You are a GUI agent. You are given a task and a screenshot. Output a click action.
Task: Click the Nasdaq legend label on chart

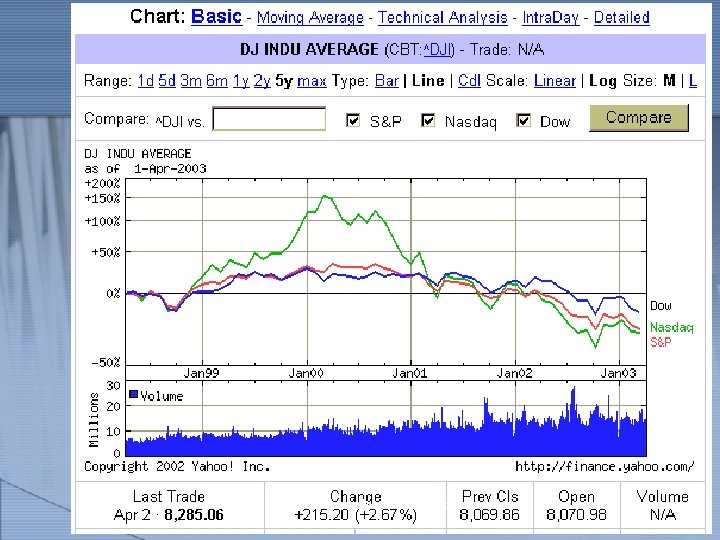[672, 327]
